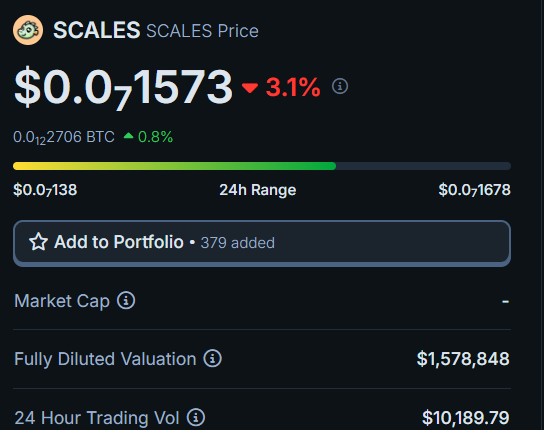Click the 24 Hour Trading Vol info icon
The height and width of the screenshot is (430, 544).
pyautogui.click(x=196, y=417)
